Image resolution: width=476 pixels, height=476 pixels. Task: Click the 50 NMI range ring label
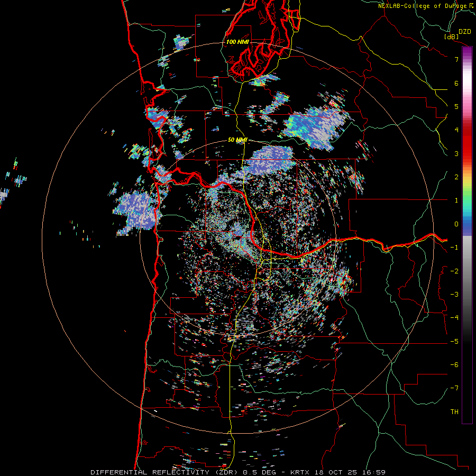pyautogui.click(x=237, y=140)
